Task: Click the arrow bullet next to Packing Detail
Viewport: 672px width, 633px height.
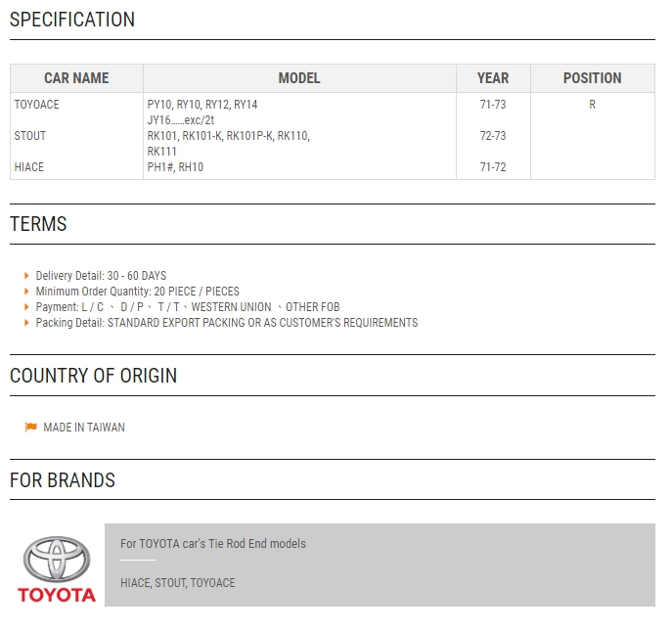Action: tap(26, 323)
